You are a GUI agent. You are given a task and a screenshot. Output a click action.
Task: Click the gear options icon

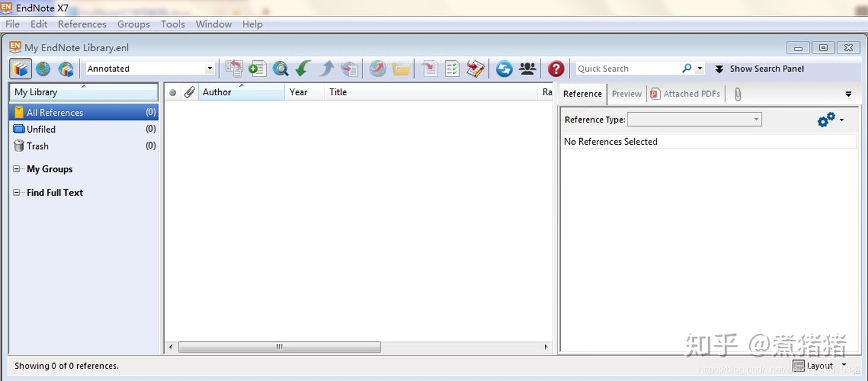826,119
